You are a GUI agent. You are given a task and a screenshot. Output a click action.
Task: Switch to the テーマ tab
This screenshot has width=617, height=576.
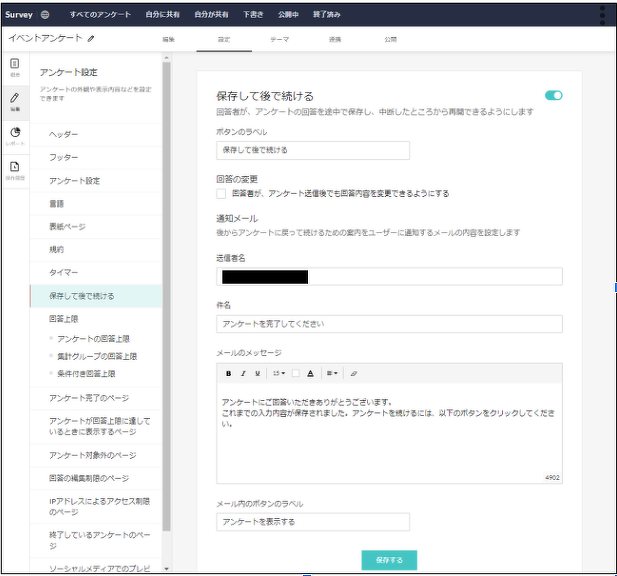[x=279, y=39]
